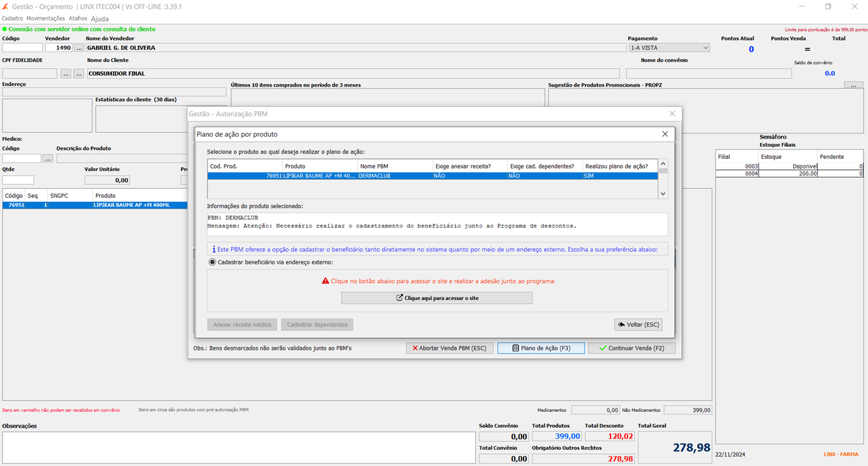Click the Nome PBM column header
868x466 pixels.
395,166
